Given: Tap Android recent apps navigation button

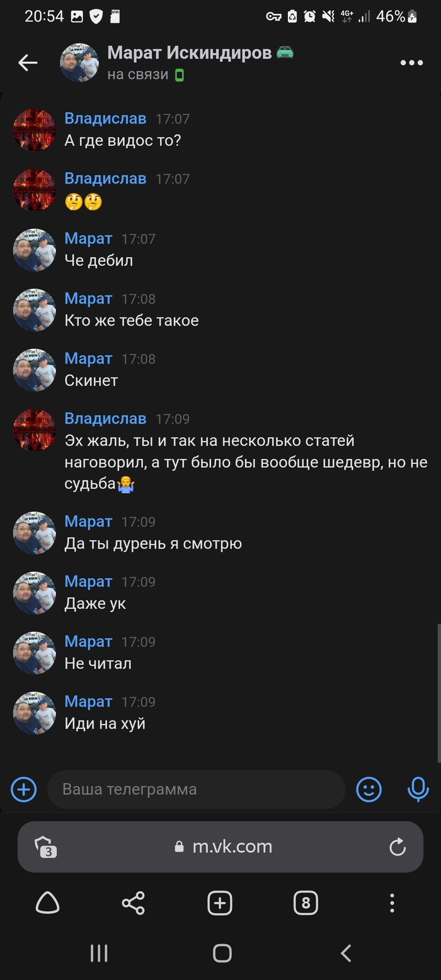Looking at the screenshot, I should pyautogui.click(x=99, y=953).
